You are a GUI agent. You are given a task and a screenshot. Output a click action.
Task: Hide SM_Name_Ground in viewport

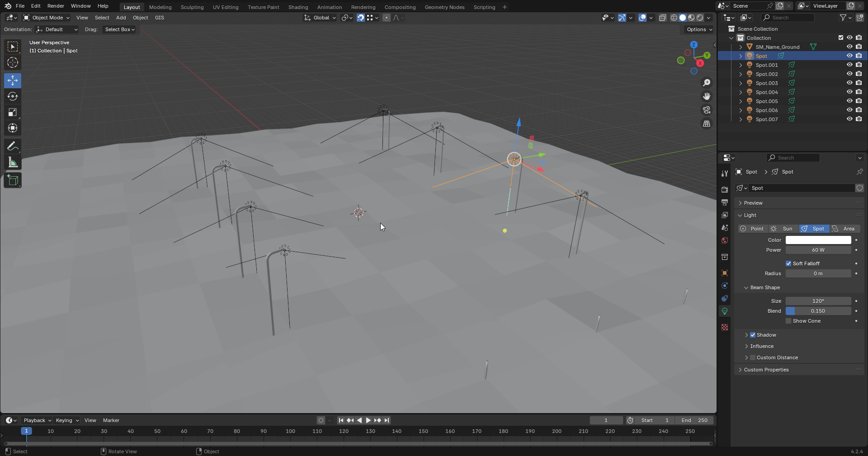pyautogui.click(x=849, y=47)
